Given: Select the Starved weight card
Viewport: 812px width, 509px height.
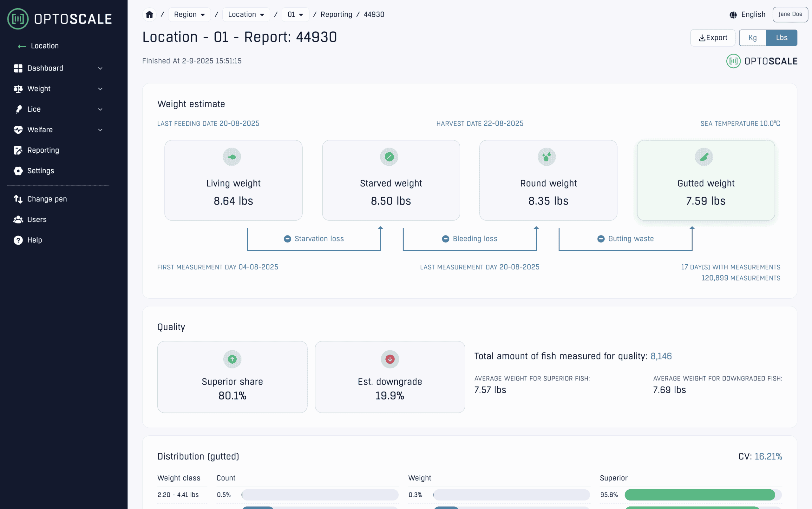Looking at the screenshot, I should (391, 181).
